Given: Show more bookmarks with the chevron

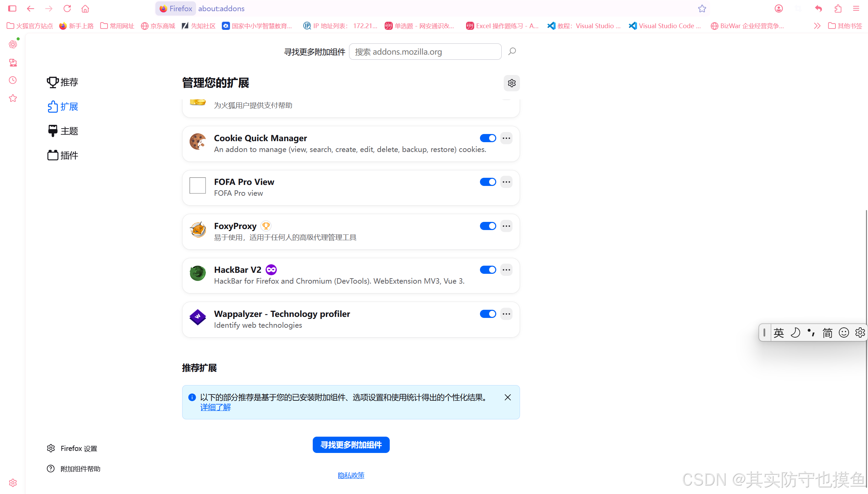Looking at the screenshot, I should coord(817,26).
